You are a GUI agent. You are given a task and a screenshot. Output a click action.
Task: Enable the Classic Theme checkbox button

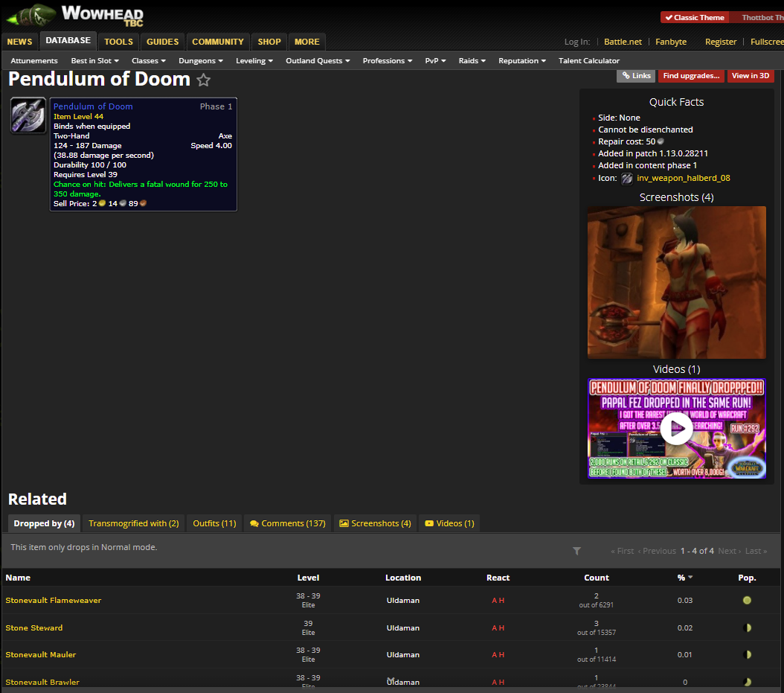pos(694,17)
